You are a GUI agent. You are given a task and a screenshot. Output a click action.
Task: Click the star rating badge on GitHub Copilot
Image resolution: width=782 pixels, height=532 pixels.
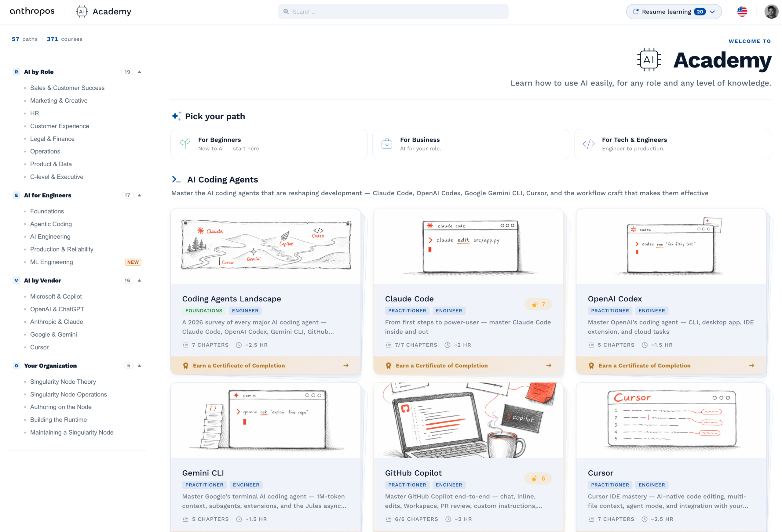point(538,479)
